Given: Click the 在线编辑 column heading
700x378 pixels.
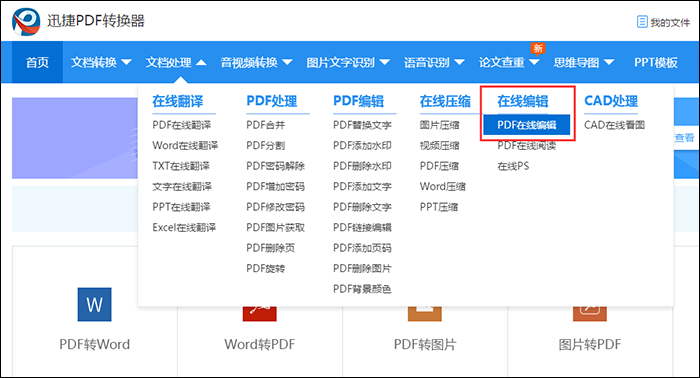Looking at the screenshot, I should pos(523,101).
